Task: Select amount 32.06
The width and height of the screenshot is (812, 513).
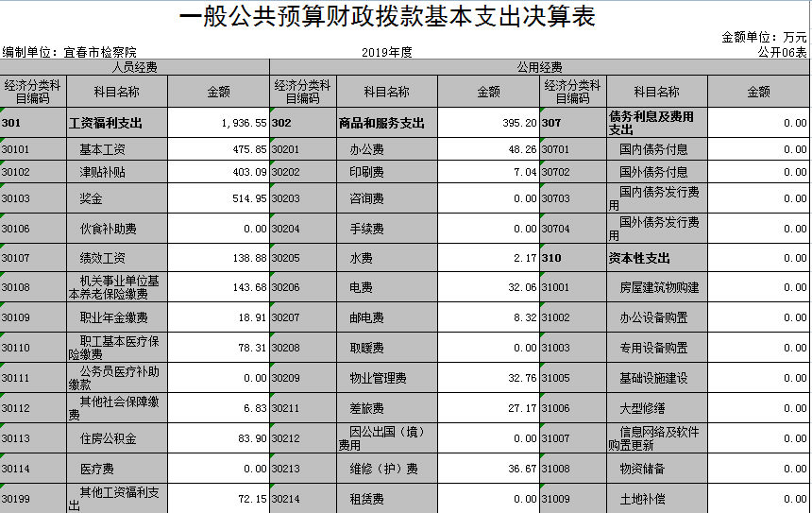Action: [x=488, y=287]
